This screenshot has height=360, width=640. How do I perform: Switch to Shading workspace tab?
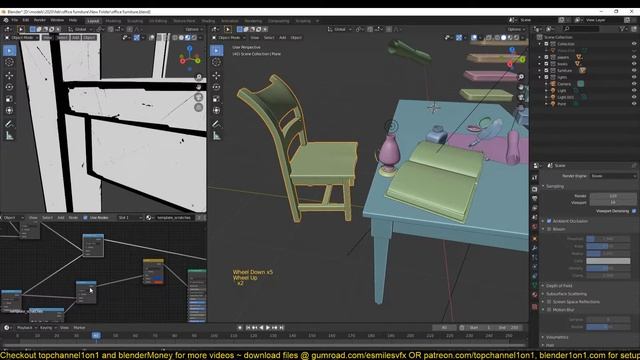[208, 21]
